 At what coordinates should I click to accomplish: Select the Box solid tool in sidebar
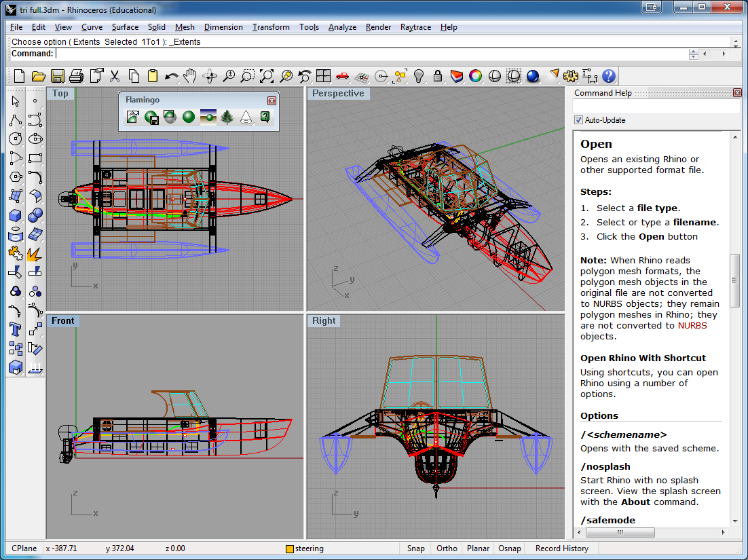point(16,216)
